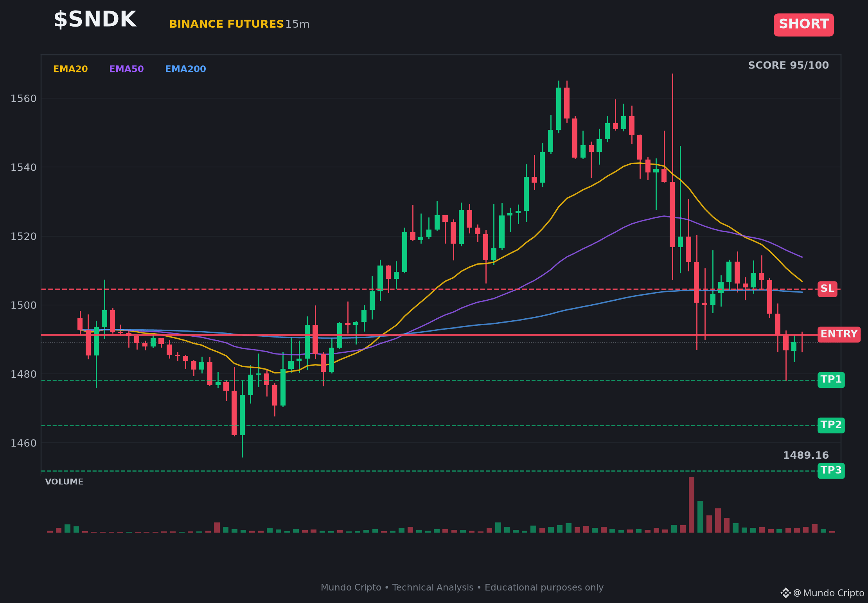868x603 pixels.
Task: Click the SHORT signal badge
Action: pos(803,25)
